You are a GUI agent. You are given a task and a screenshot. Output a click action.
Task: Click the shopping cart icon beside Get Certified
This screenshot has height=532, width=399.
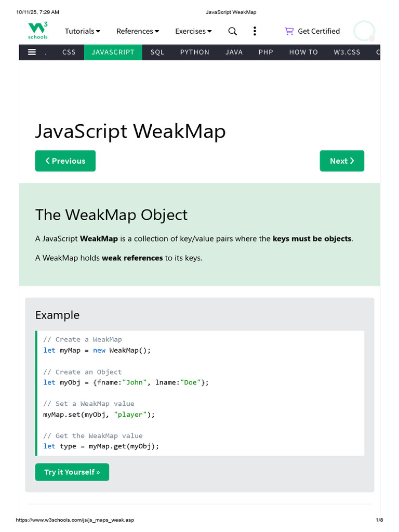289,31
